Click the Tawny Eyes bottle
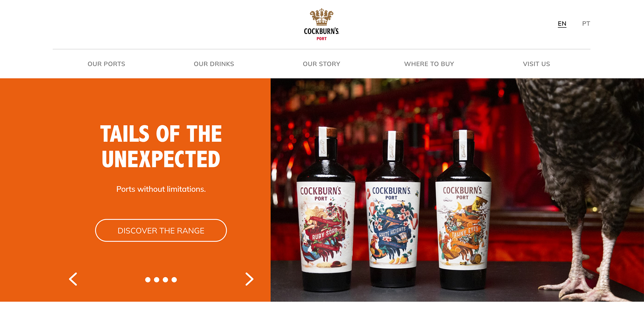Image resolution: width=644 pixels, height=319 pixels. coord(463,210)
